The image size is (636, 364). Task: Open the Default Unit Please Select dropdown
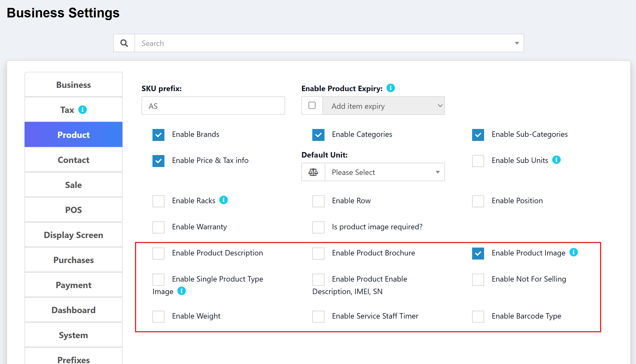click(384, 172)
